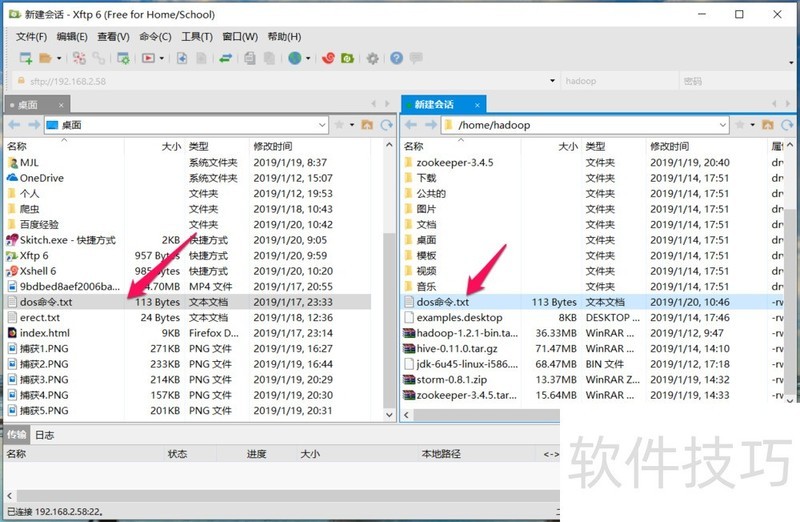Image resolution: width=800 pixels, height=522 pixels.
Task: Open the 编辑(E) menu
Action: click(72, 37)
